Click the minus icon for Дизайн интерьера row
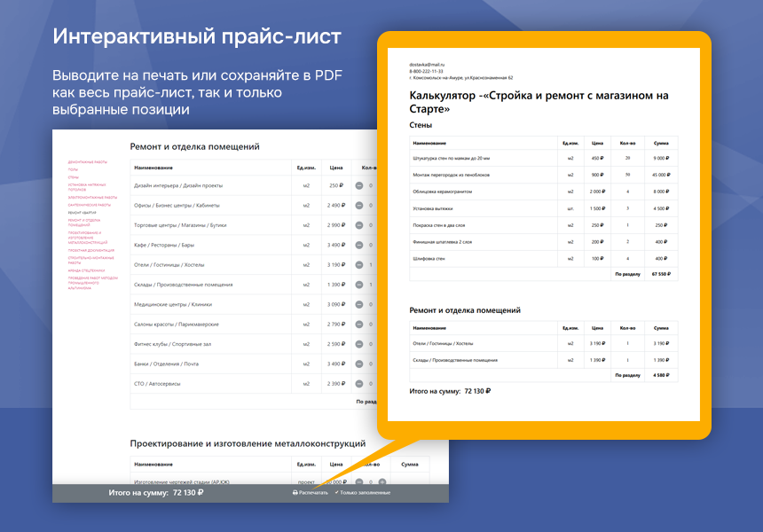The height and width of the screenshot is (532, 763). click(358, 186)
